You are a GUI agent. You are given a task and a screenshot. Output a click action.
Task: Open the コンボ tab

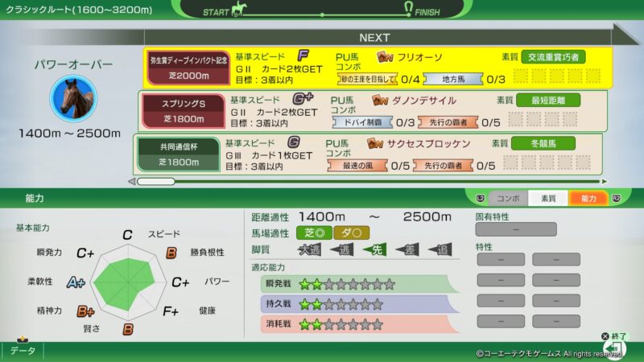pyautogui.click(x=508, y=198)
